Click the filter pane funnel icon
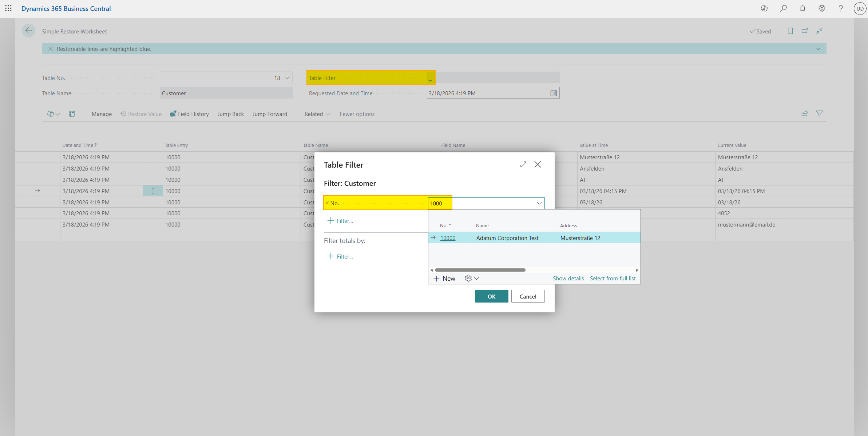The height and width of the screenshot is (436, 868). click(819, 114)
